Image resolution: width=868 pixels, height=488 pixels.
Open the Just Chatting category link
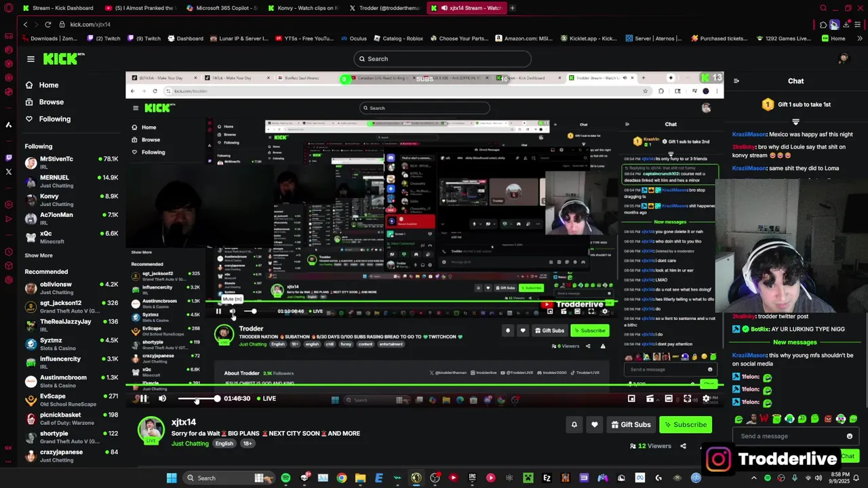click(x=190, y=443)
